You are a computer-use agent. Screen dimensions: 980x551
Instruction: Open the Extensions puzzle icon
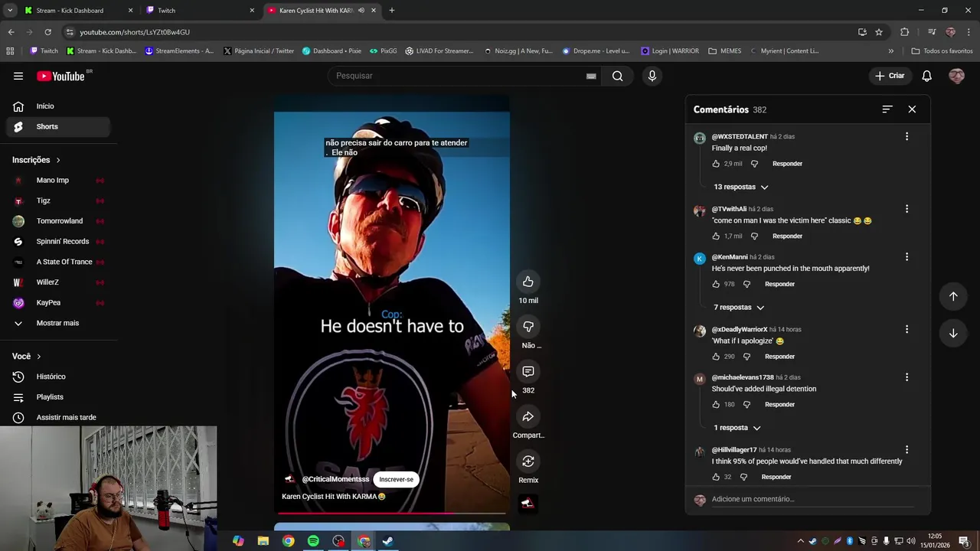pos(904,32)
